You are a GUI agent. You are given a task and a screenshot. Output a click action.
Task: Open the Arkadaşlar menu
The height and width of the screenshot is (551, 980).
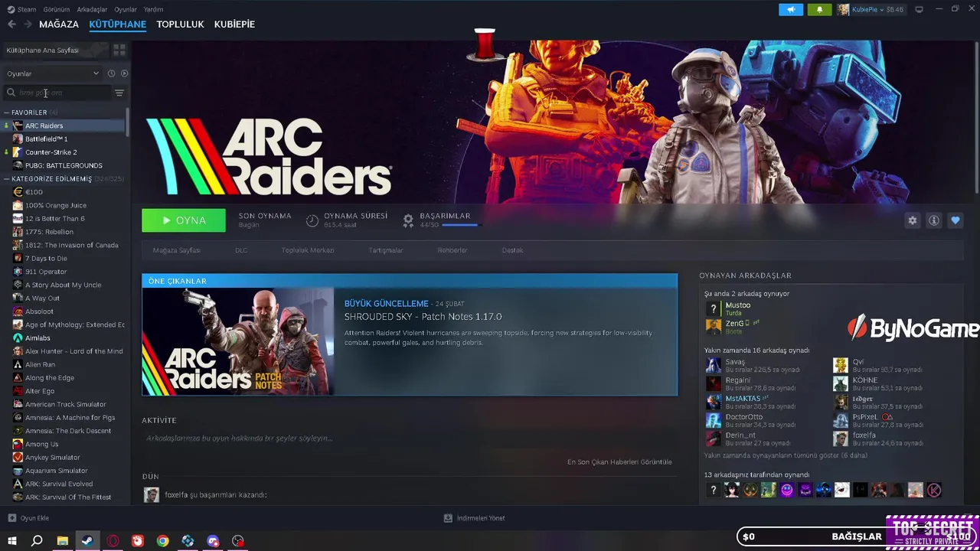click(x=93, y=9)
